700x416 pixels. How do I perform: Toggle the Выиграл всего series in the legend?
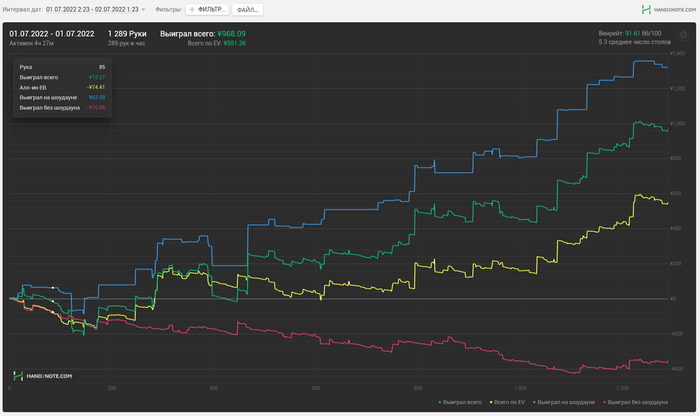point(460,402)
